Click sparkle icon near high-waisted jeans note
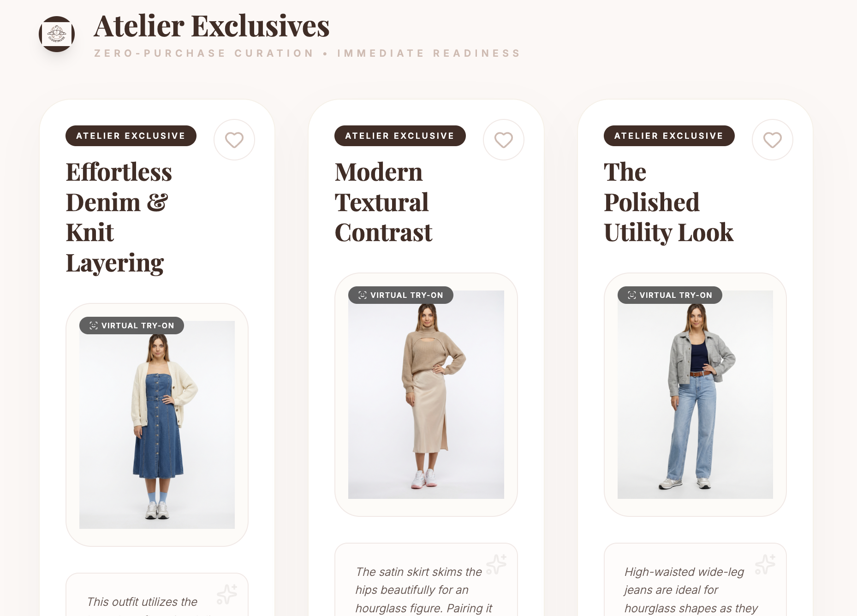 [x=765, y=564]
